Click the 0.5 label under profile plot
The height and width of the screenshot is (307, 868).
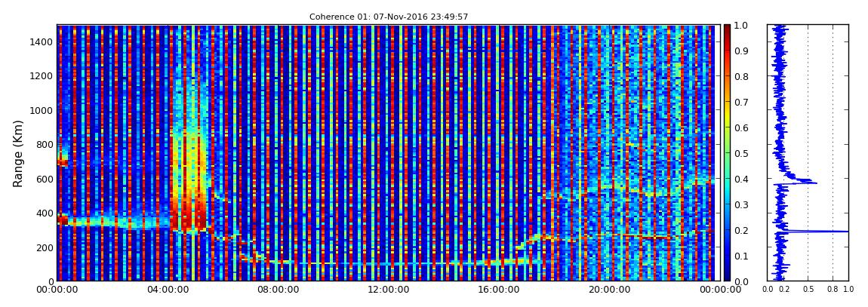808,290
